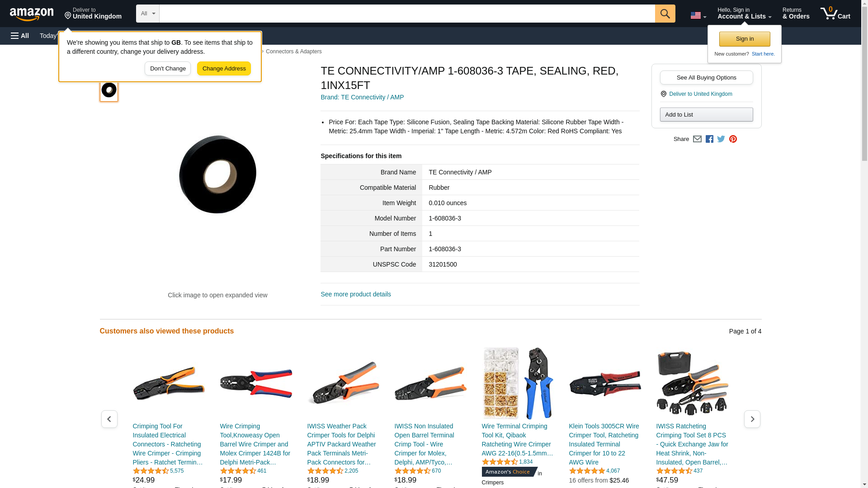Share via email icon
The width and height of the screenshot is (868, 488).
(697, 139)
